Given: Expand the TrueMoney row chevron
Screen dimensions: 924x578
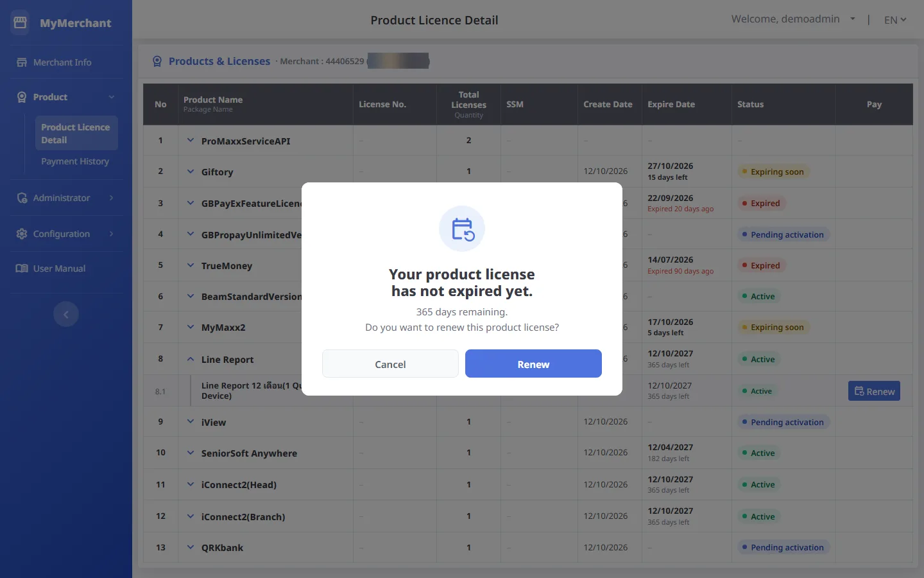Looking at the screenshot, I should pos(191,265).
